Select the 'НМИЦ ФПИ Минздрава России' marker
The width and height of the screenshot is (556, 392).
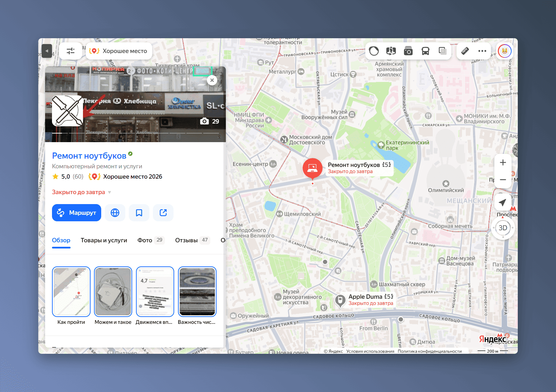click(x=269, y=120)
